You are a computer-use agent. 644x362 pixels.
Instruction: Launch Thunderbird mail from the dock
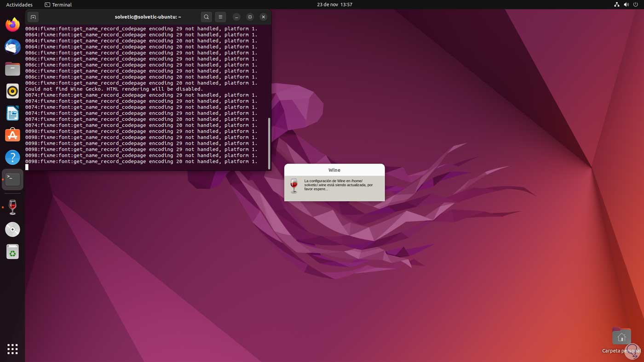[12, 47]
